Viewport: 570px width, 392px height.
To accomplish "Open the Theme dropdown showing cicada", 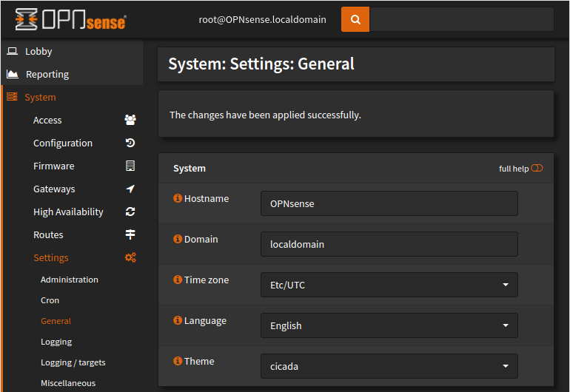I will click(389, 366).
